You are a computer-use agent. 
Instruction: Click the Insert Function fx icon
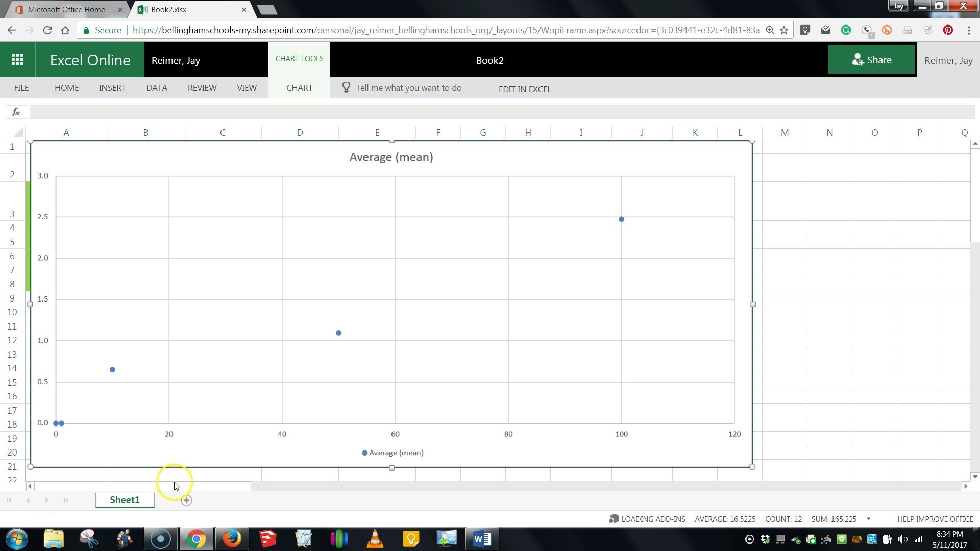(x=15, y=111)
